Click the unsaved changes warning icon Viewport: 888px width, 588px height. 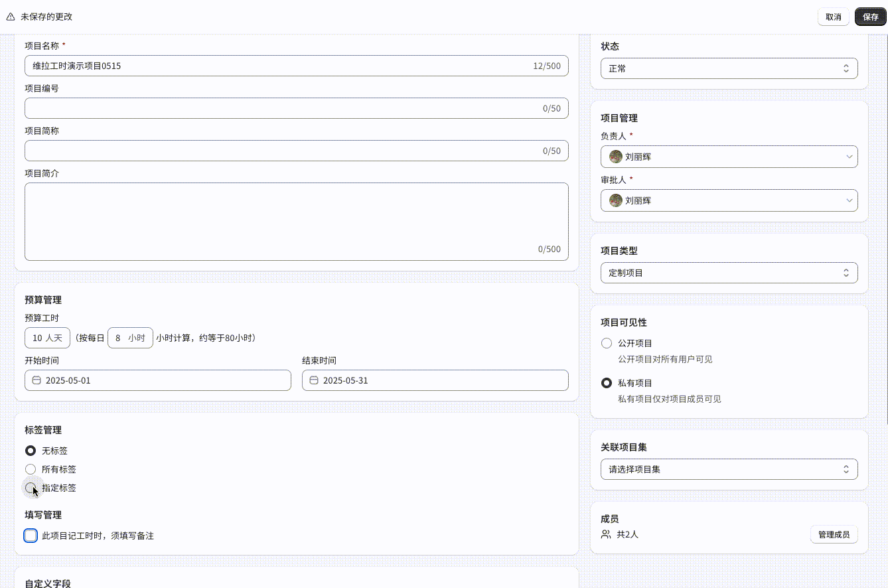click(11, 17)
